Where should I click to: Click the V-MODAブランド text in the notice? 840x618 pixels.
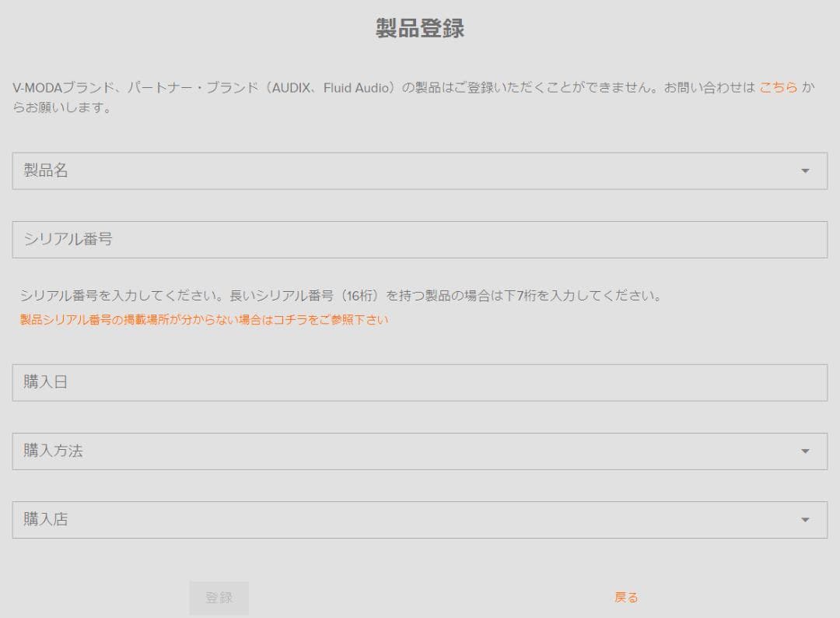pos(60,88)
